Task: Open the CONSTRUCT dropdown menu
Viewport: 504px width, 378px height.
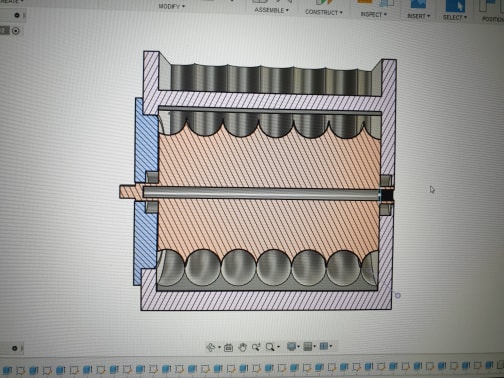Action: pos(324,12)
